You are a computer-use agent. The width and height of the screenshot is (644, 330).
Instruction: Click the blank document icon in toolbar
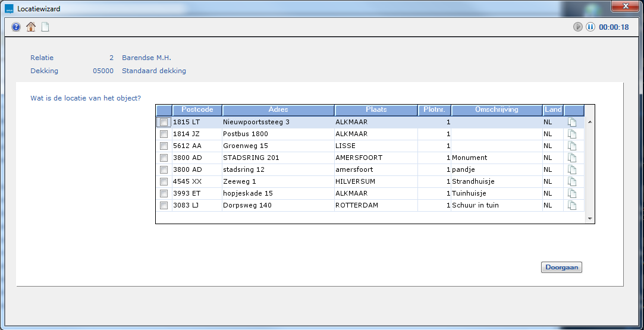45,27
